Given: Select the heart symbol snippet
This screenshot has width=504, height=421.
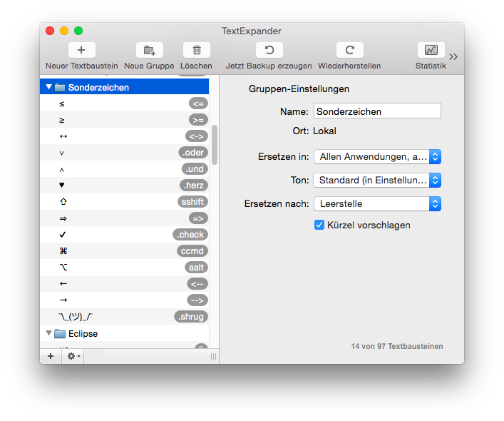Looking at the screenshot, I should (x=124, y=186).
